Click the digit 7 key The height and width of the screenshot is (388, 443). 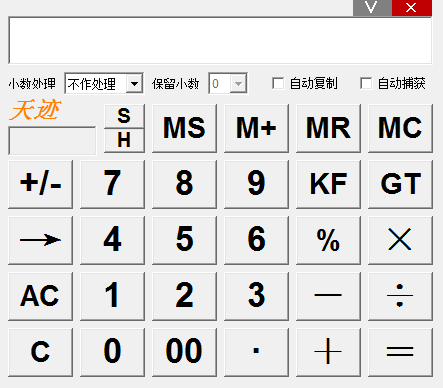coord(112,184)
